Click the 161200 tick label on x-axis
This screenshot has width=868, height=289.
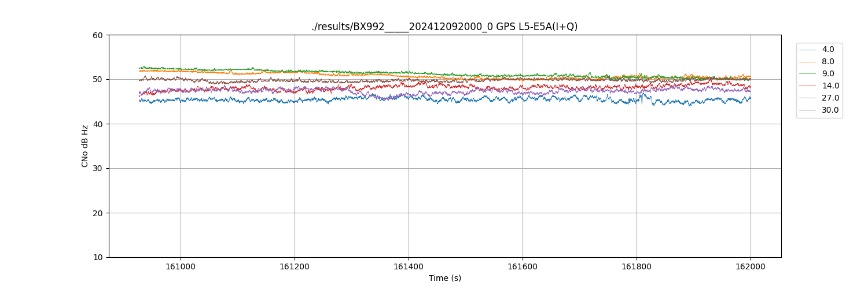click(x=295, y=266)
